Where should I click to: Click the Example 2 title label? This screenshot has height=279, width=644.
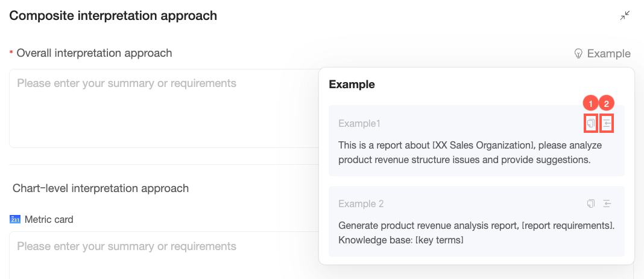point(361,204)
